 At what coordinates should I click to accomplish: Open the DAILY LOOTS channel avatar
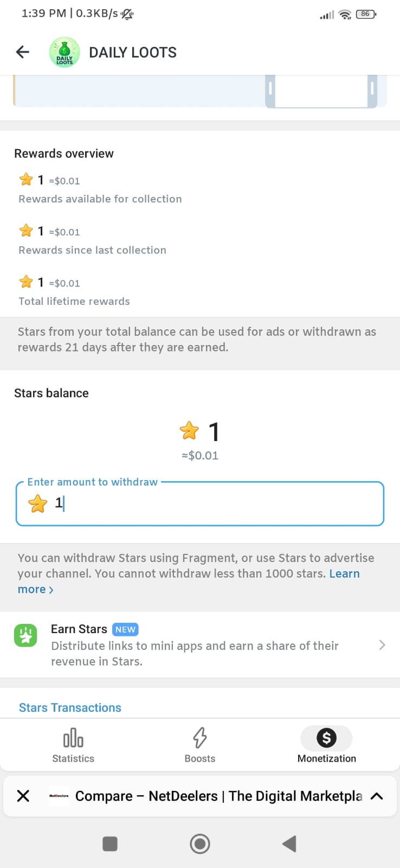tap(64, 52)
